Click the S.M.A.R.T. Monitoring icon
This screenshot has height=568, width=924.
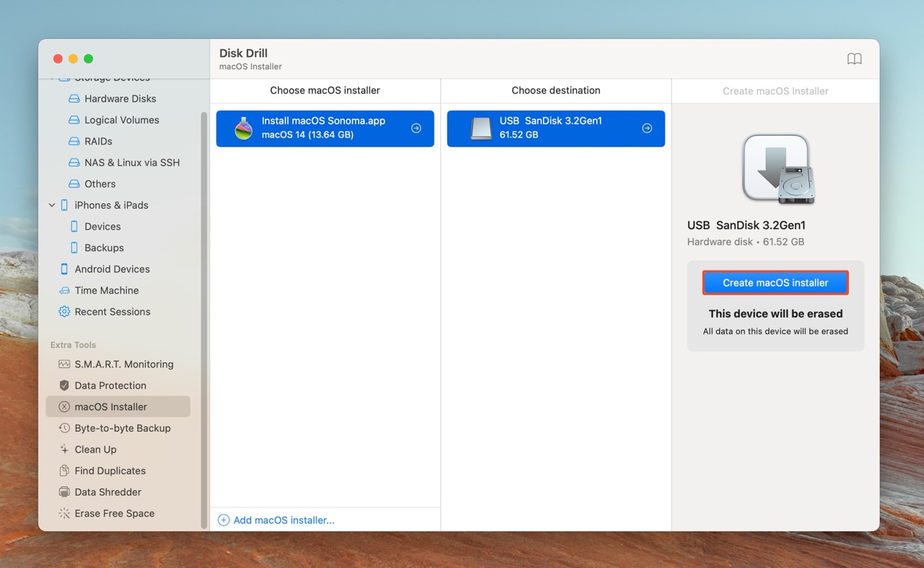(64, 364)
